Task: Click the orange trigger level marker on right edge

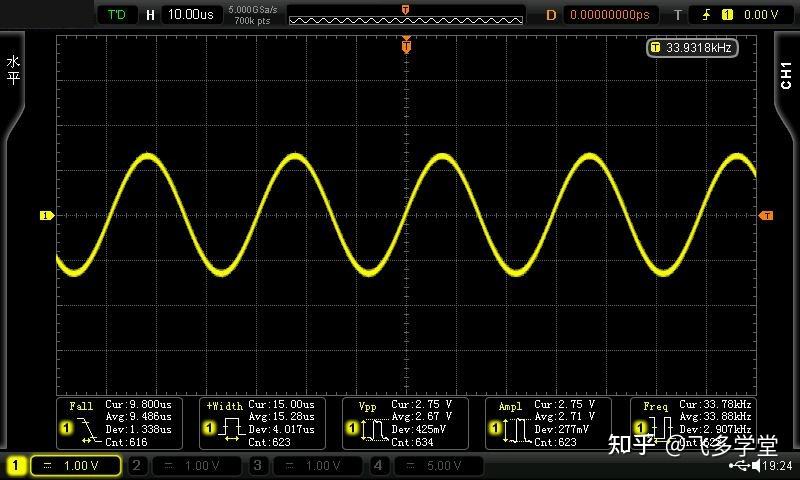Action: pos(766,215)
